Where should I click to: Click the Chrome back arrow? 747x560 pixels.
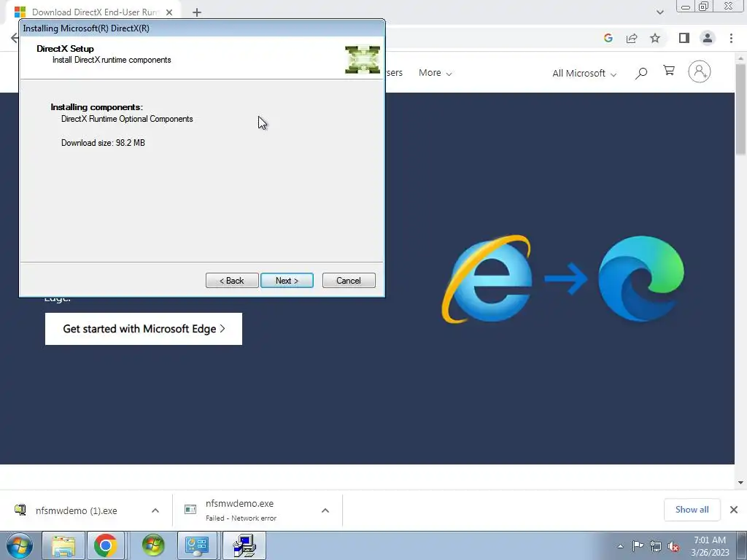pyautogui.click(x=15, y=38)
